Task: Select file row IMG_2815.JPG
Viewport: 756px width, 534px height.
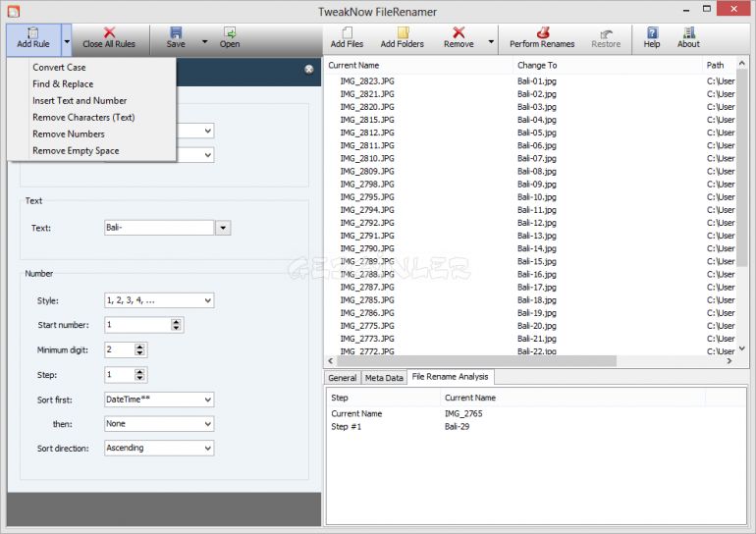Action: 367,120
